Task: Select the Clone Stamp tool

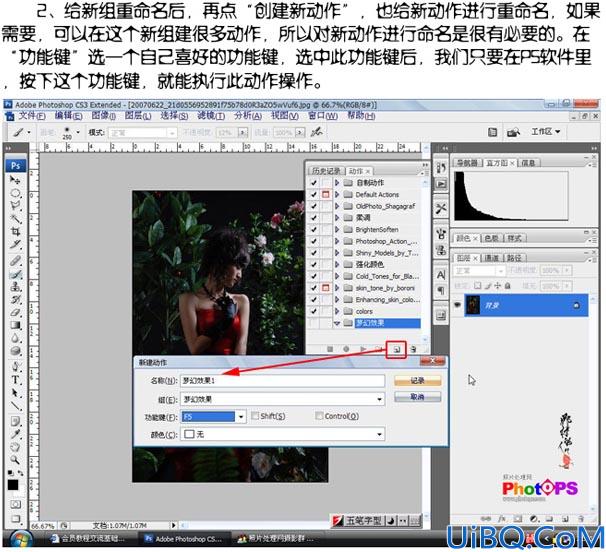Action: 15,287
